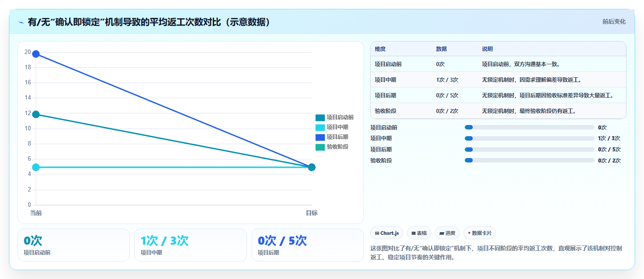Image resolution: width=644 pixels, height=279 pixels.
Task: Toggle the 项目中期 legend entry
Action: (332, 127)
